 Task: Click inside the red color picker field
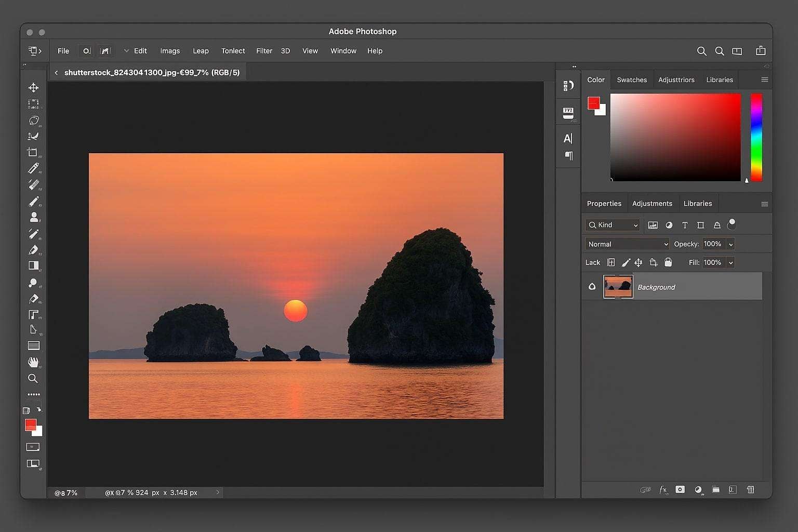pos(675,137)
